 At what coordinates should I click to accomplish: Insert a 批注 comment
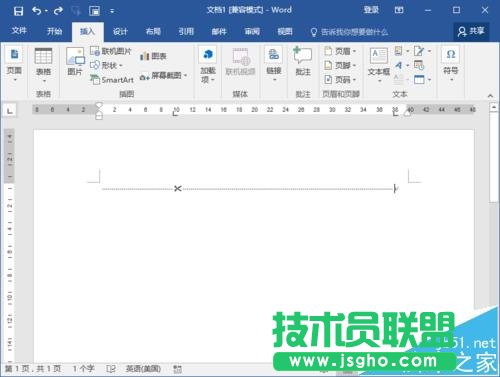(x=303, y=62)
